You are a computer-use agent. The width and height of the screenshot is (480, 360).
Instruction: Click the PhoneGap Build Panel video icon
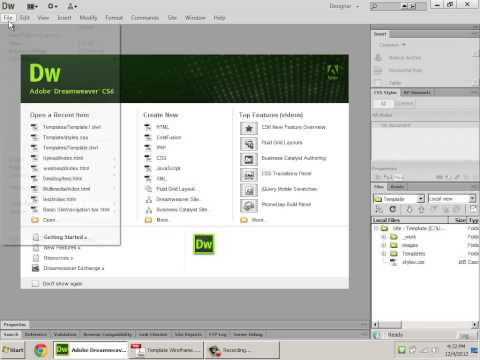(x=249, y=206)
